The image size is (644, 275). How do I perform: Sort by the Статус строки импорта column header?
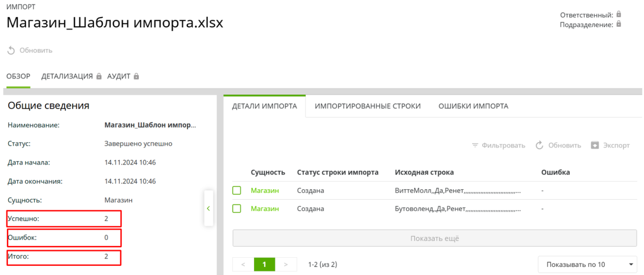(x=338, y=172)
